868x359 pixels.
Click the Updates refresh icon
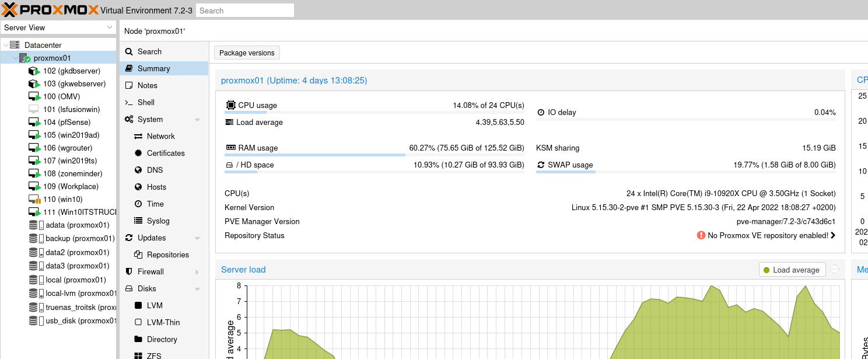pyautogui.click(x=129, y=238)
